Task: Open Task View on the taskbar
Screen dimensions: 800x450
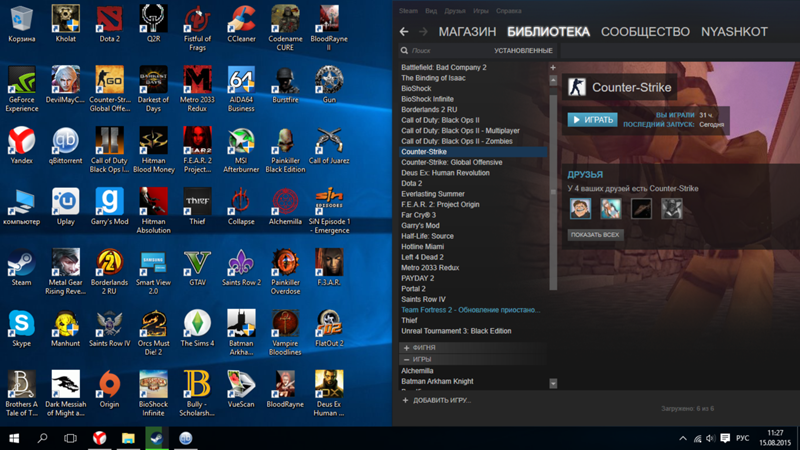Action: click(x=70, y=438)
